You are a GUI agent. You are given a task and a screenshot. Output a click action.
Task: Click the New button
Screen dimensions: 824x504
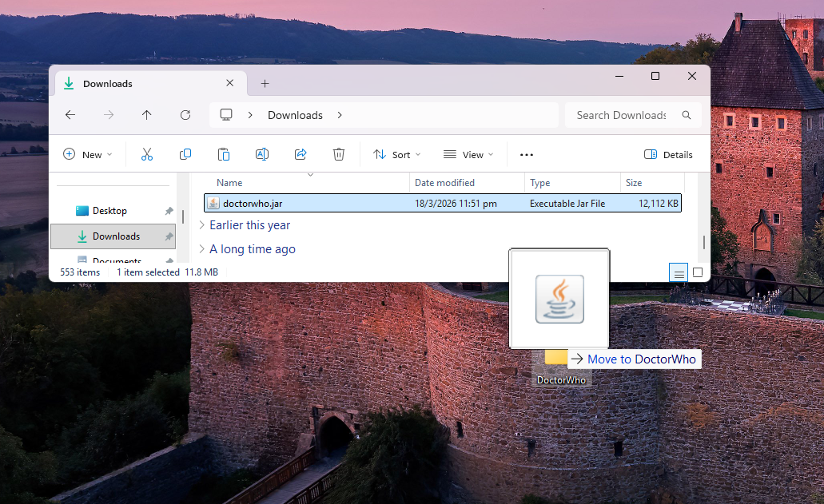87,154
